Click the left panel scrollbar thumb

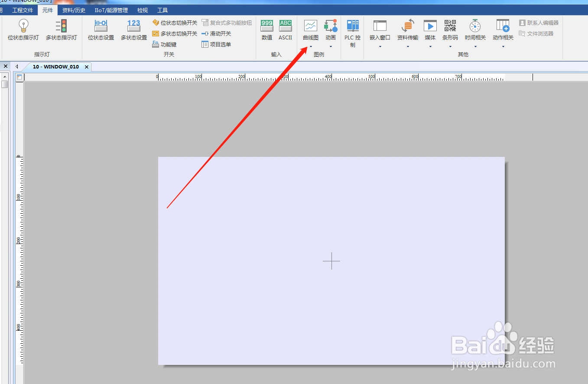pyautogui.click(x=4, y=84)
